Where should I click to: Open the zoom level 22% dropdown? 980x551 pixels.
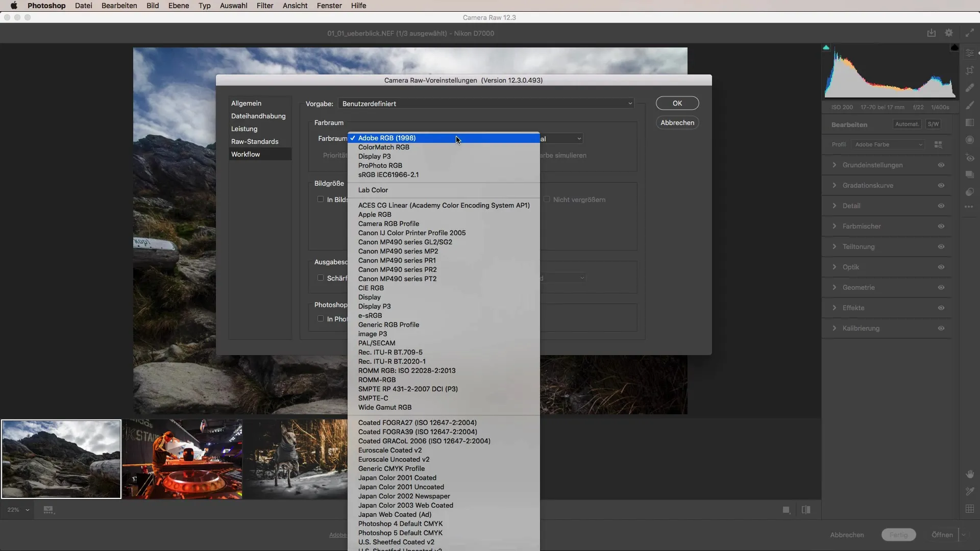pos(18,510)
